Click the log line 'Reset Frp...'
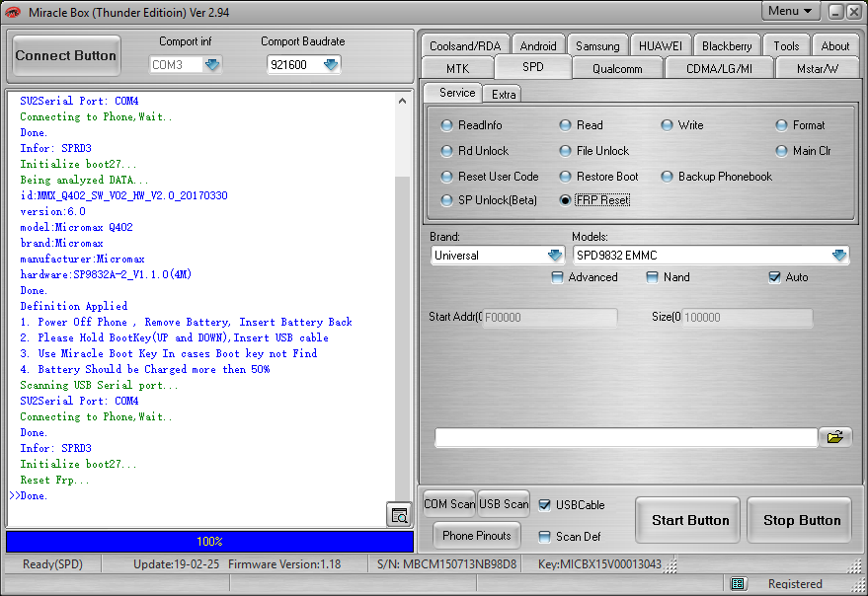Image resolution: width=868 pixels, height=596 pixels. point(54,480)
